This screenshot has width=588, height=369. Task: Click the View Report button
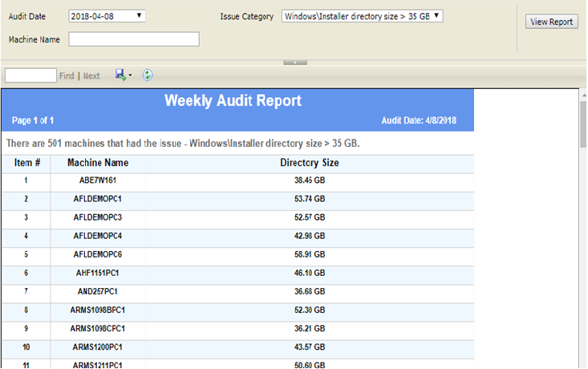(551, 22)
